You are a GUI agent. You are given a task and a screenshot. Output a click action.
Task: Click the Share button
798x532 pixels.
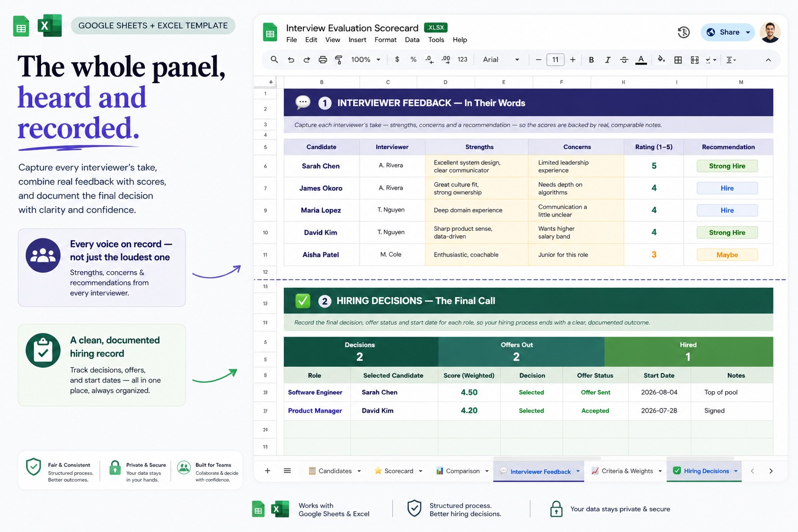(x=728, y=32)
